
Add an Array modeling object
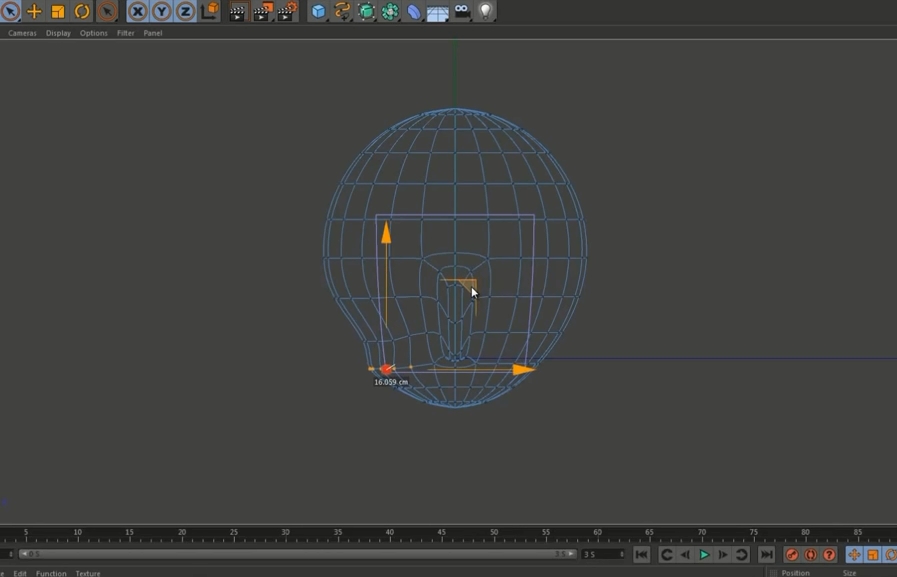390,11
